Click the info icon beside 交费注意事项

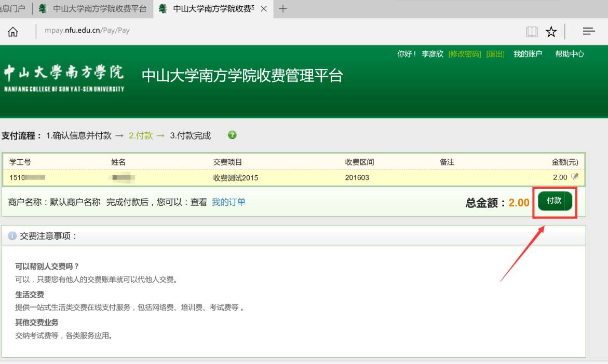pos(12,236)
